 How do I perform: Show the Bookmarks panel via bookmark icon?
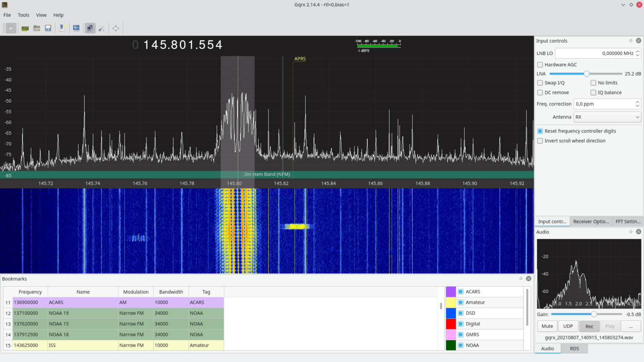pos(62,28)
